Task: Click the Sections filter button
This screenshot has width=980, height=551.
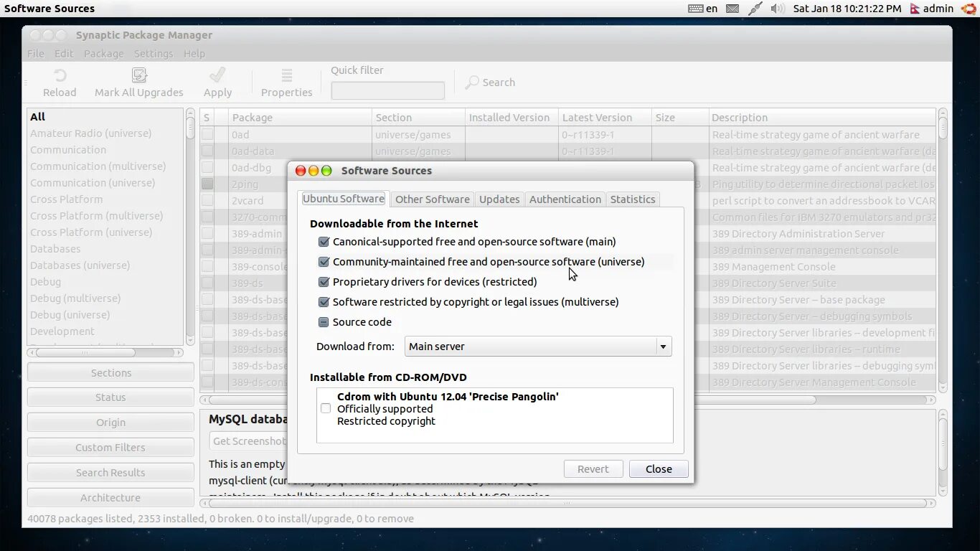Action: 110,373
